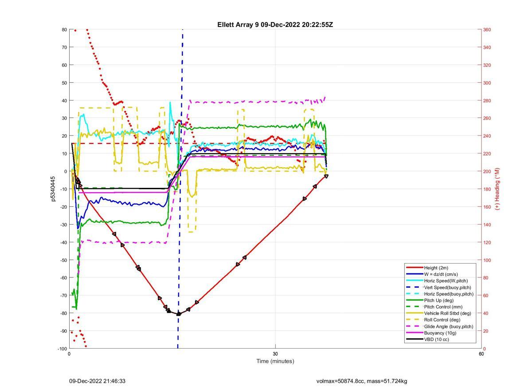The image size is (532, 392).
Task: Select the left axis tick label "10"
Action: pyautogui.click(x=64, y=154)
